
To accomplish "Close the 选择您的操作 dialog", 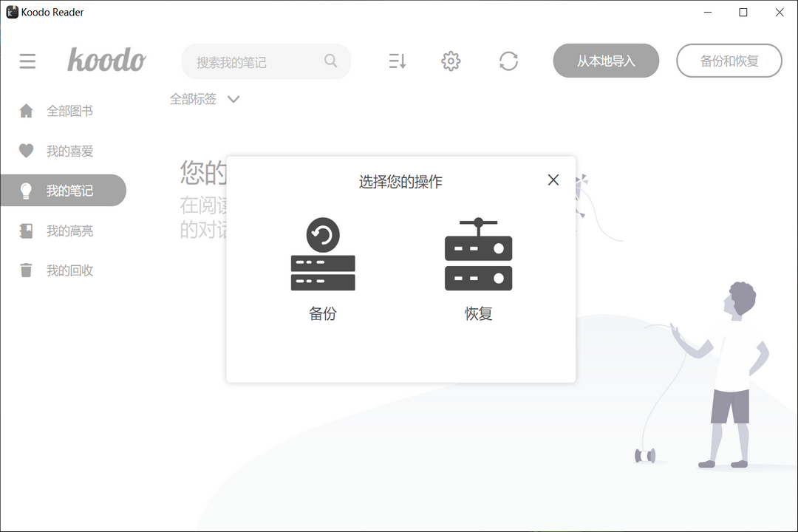I will tap(553, 180).
